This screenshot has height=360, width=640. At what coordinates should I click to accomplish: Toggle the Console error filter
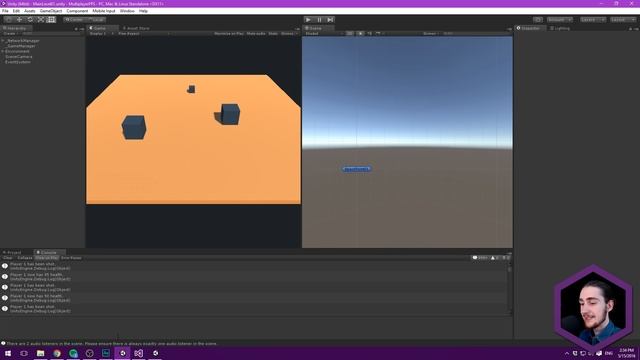click(x=506, y=258)
